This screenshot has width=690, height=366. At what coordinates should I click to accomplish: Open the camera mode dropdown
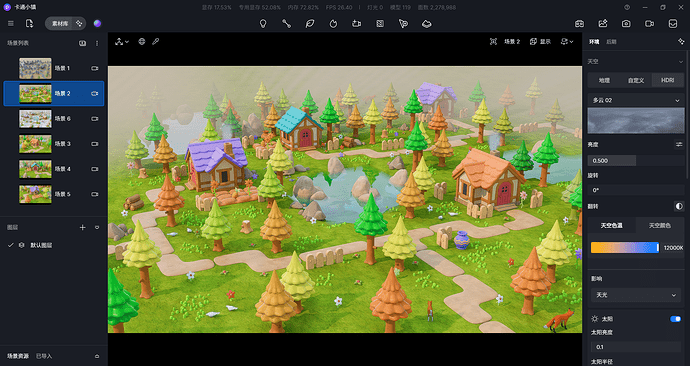567,42
